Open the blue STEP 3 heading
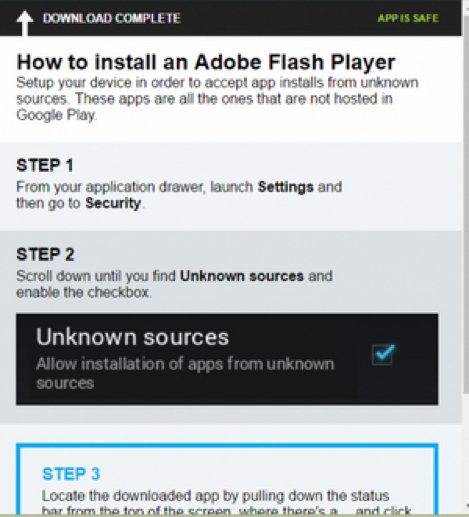 click(x=71, y=474)
